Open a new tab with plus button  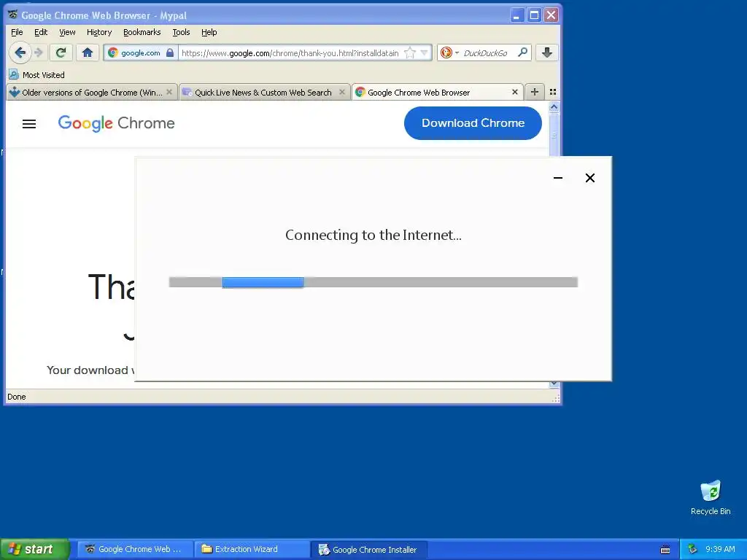click(535, 92)
